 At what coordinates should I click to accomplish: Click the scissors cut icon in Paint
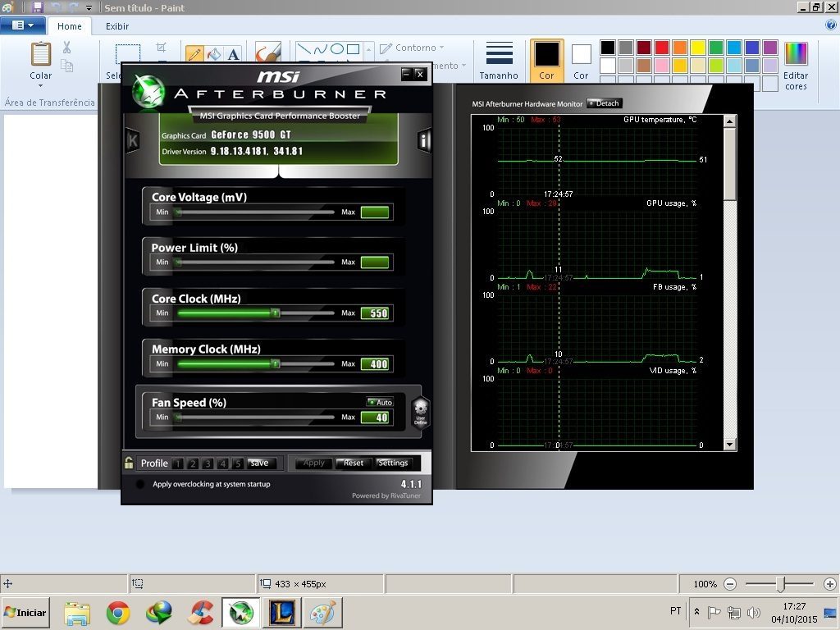[x=67, y=48]
